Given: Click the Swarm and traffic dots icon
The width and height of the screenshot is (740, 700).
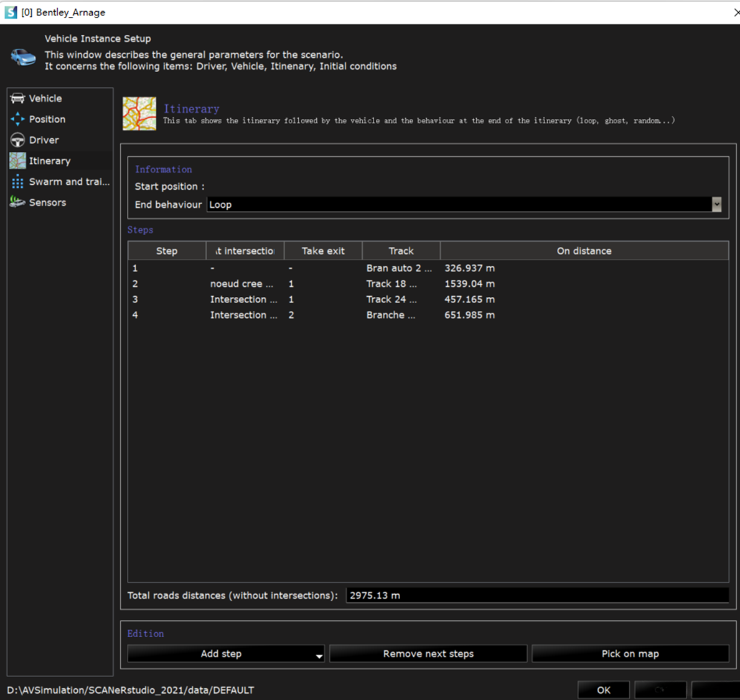Looking at the screenshot, I should pos(17,182).
